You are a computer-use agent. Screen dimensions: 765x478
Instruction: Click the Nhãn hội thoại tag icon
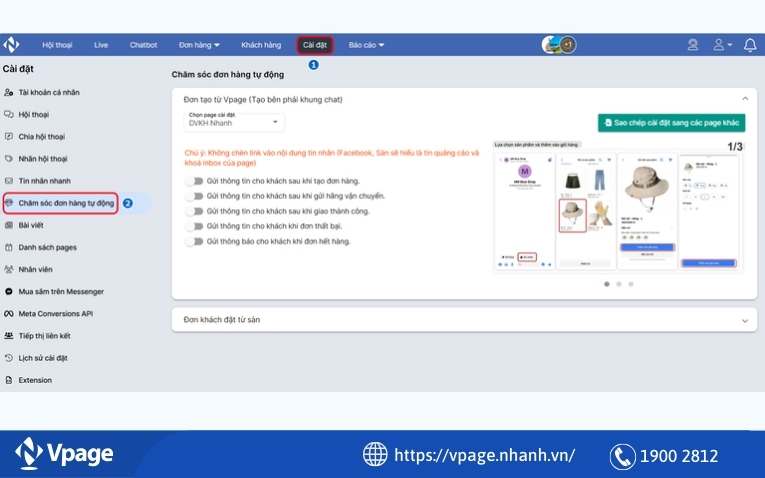(9, 159)
